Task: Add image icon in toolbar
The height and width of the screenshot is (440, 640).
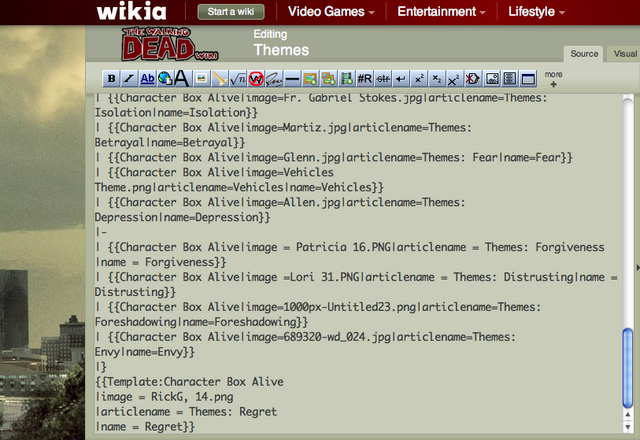Action: pos(310,78)
